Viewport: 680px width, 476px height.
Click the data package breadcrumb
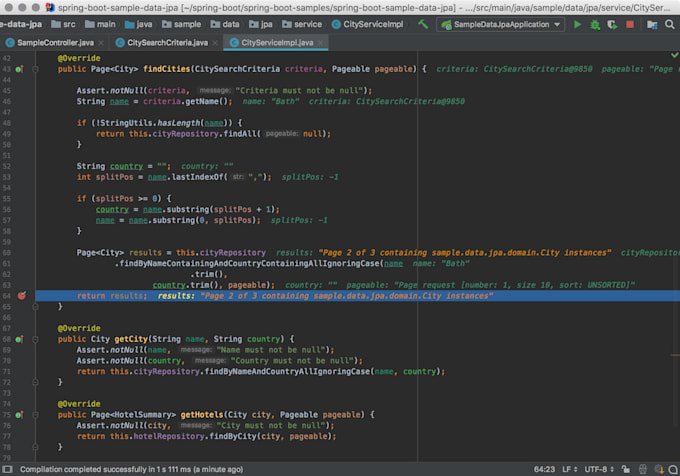(x=225, y=24)
